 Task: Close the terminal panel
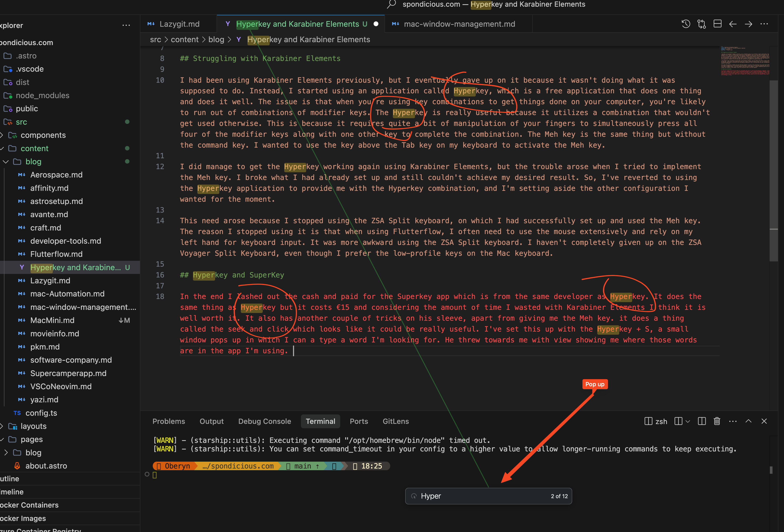tap(764, 421)
